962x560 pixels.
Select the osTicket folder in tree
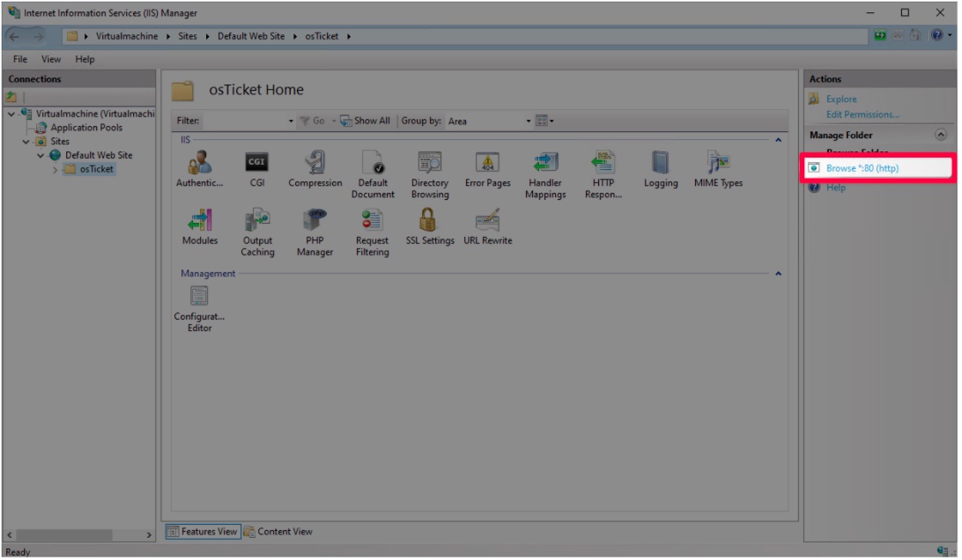[96, 169]
